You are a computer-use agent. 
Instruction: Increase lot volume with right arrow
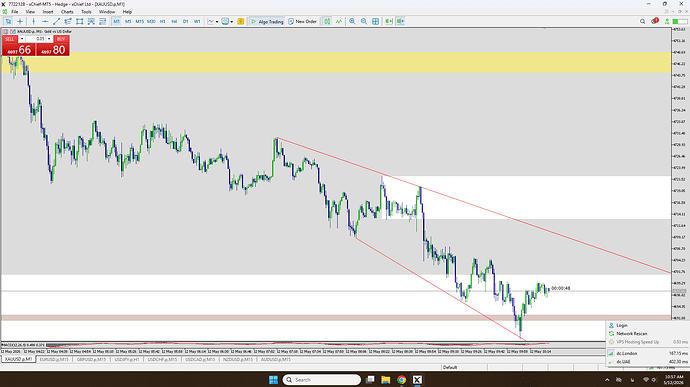pyautogui.click(x=49, y=39)
